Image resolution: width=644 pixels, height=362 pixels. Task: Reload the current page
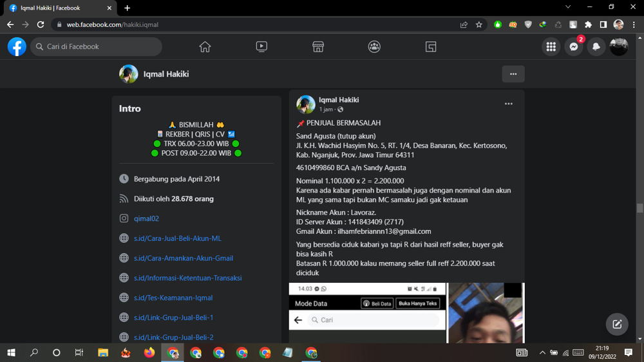tap(40, 24)
